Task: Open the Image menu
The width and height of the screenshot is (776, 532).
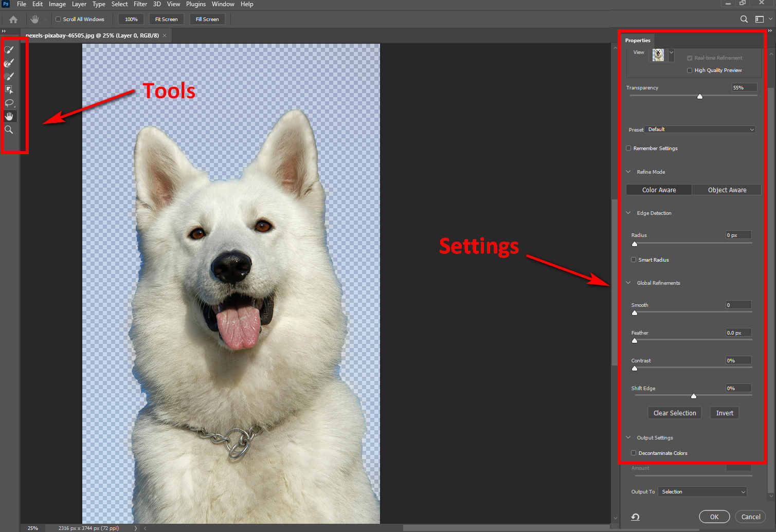Action: tap(57, 4)
